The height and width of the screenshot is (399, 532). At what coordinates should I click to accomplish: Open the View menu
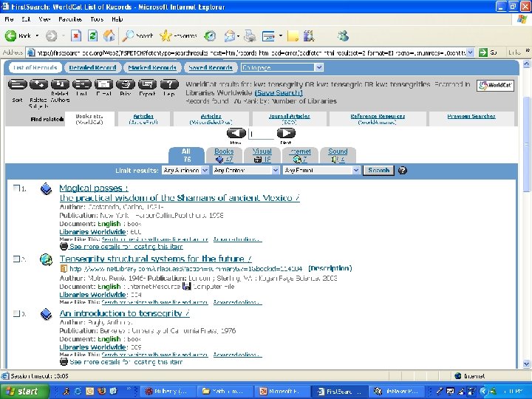44,19
